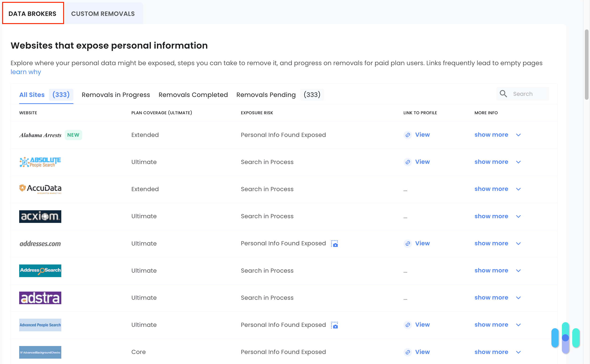Expand show more for Alabama Arrests
This screenshot has width=590, height=364.
491,135
